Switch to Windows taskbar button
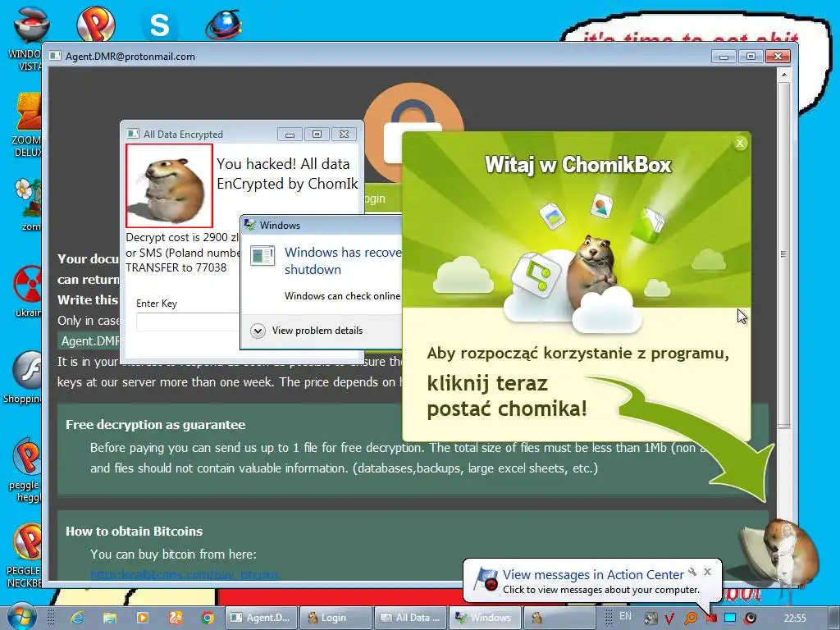 tap(484, 618)
